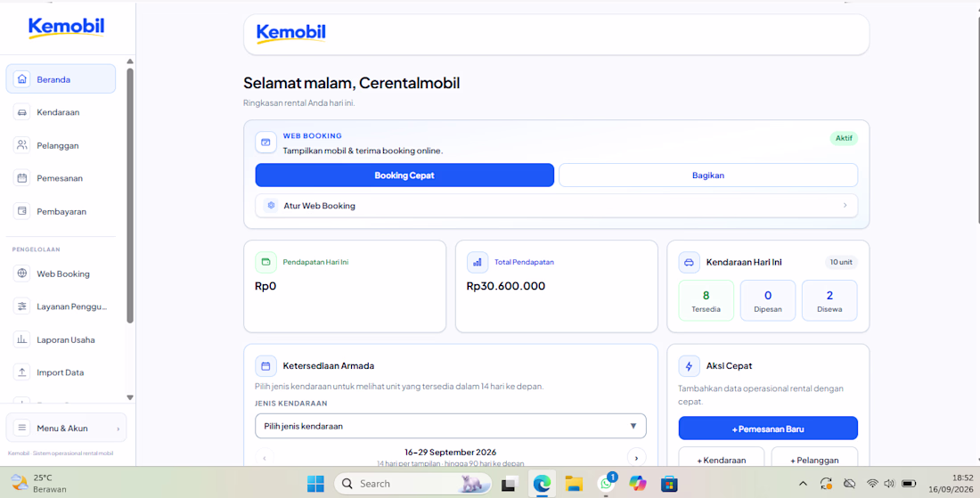This screenshot has height=498, width=980.
Task: Click the Bagikan button
Action: pyautogui.click(x=708, y=176)
